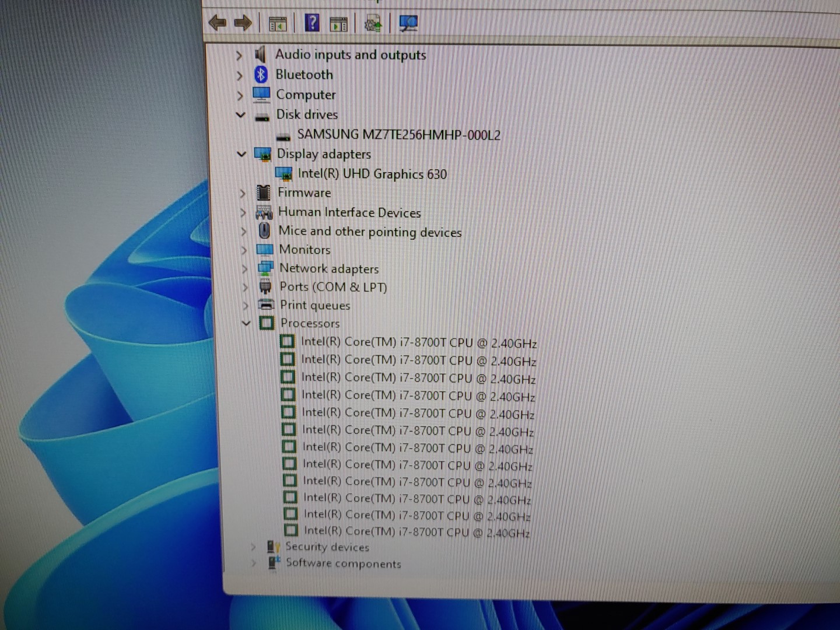
Task: Click the Software components icon
Action: click(x=274, y=562)
